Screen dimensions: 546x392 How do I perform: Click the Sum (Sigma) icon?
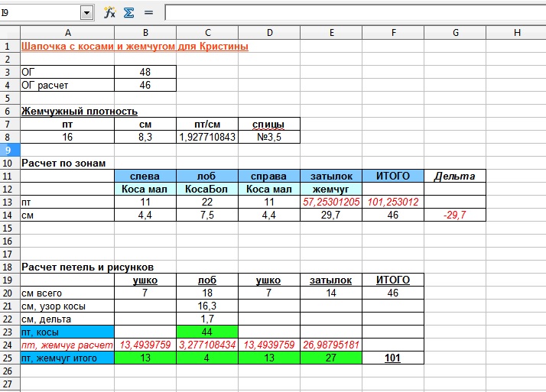pos(128,12)
